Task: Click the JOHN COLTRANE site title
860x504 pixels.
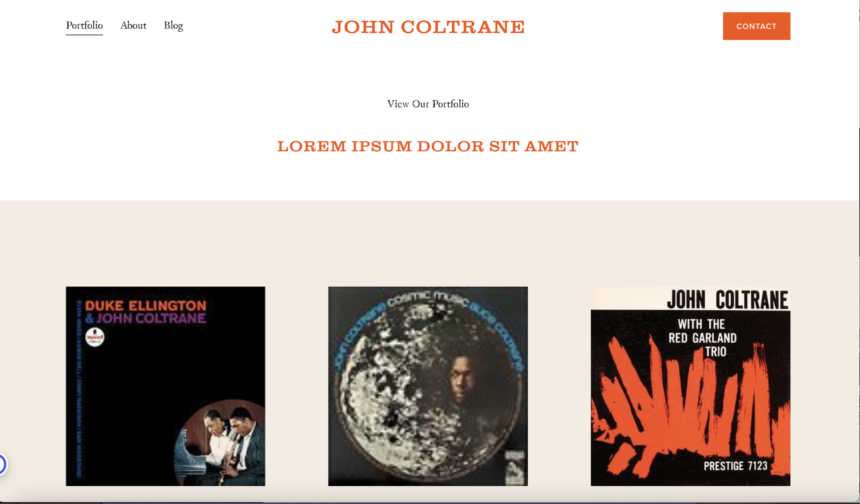Action: pyautogui.click(x=428, y=27)
